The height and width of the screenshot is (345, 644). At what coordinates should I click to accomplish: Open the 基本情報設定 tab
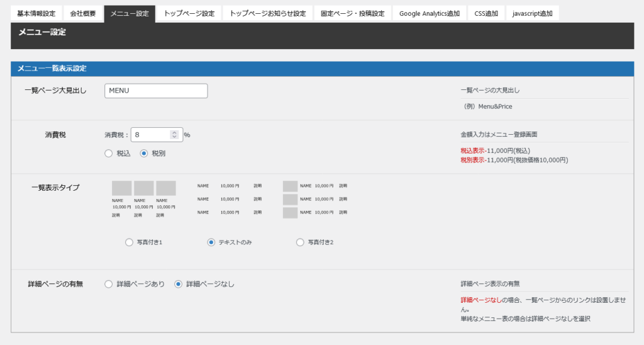[x=36, y=13]
